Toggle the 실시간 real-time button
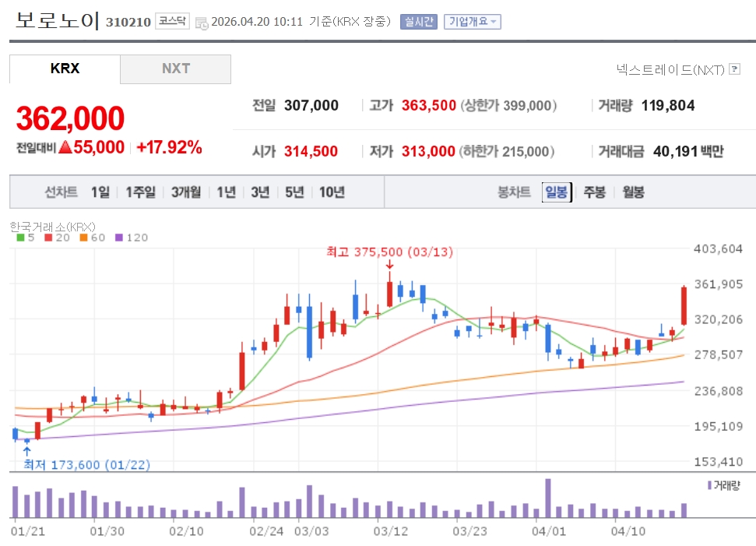756x546 pixels. (419, 22)
